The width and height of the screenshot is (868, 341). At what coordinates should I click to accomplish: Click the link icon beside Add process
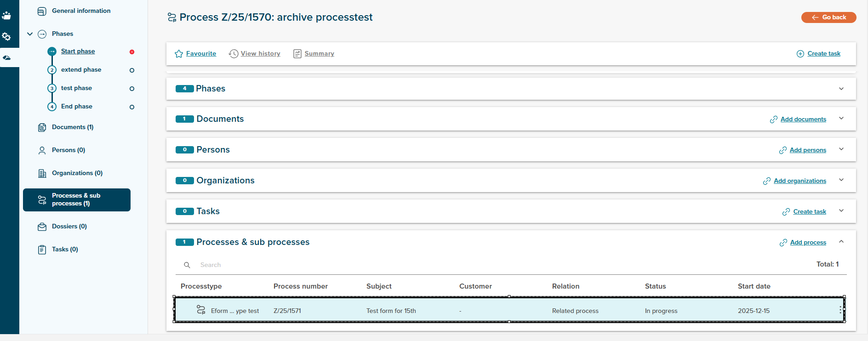(783, 243)
